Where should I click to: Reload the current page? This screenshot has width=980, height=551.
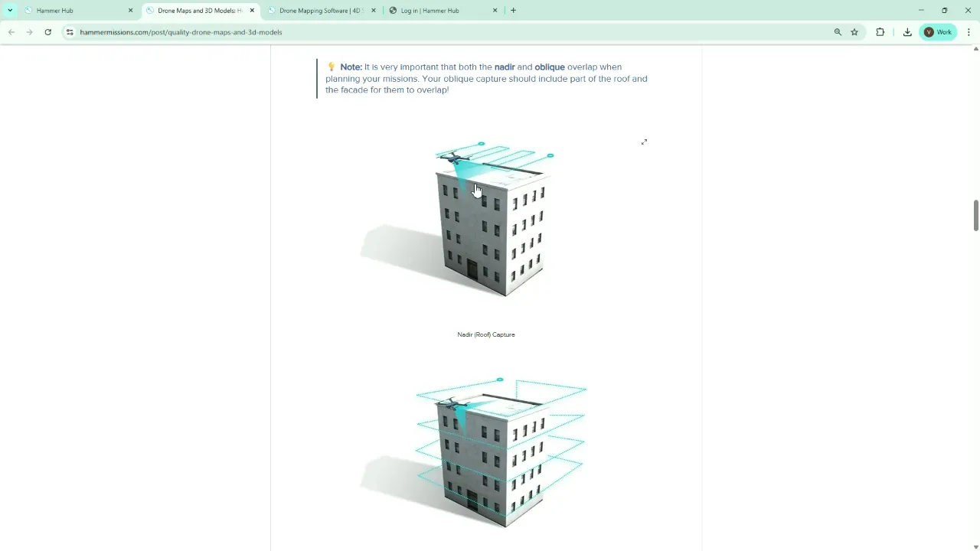(x=48, y=32)
